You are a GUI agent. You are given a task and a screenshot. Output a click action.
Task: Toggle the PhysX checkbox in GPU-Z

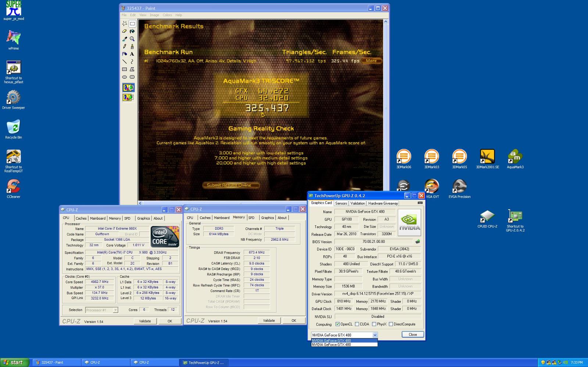(374, 324)
